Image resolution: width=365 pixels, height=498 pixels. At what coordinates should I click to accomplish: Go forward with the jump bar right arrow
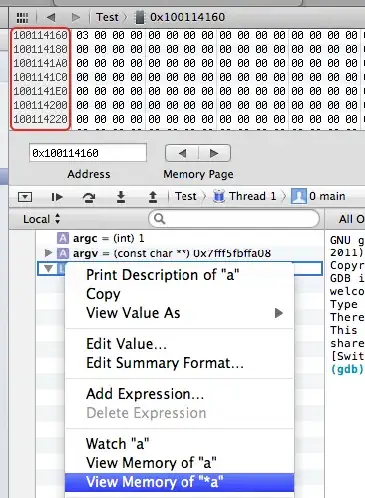(76, 17)
